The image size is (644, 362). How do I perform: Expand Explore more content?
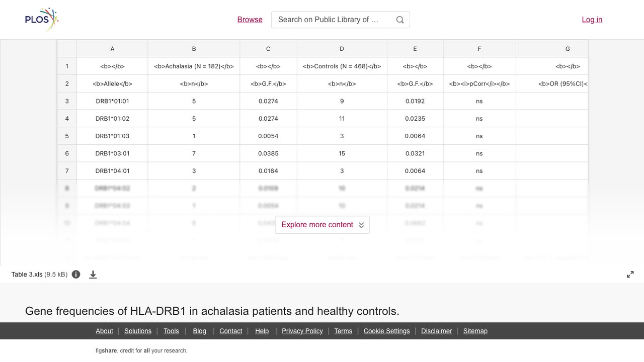coord(323,225)
